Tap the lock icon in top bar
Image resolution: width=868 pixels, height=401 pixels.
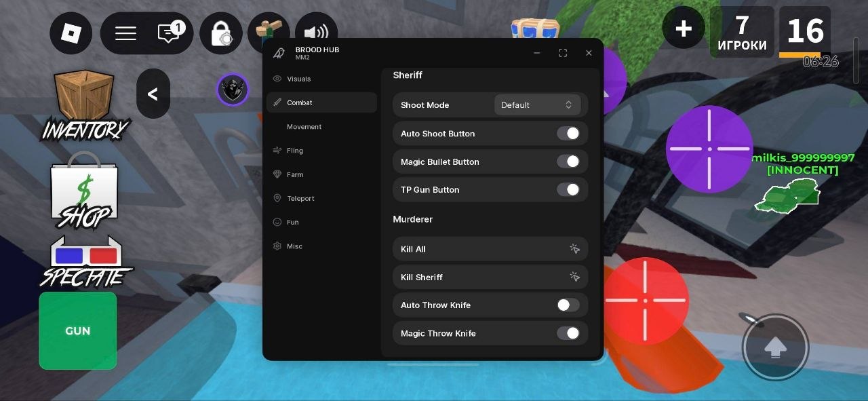click(x=221, y=33)
